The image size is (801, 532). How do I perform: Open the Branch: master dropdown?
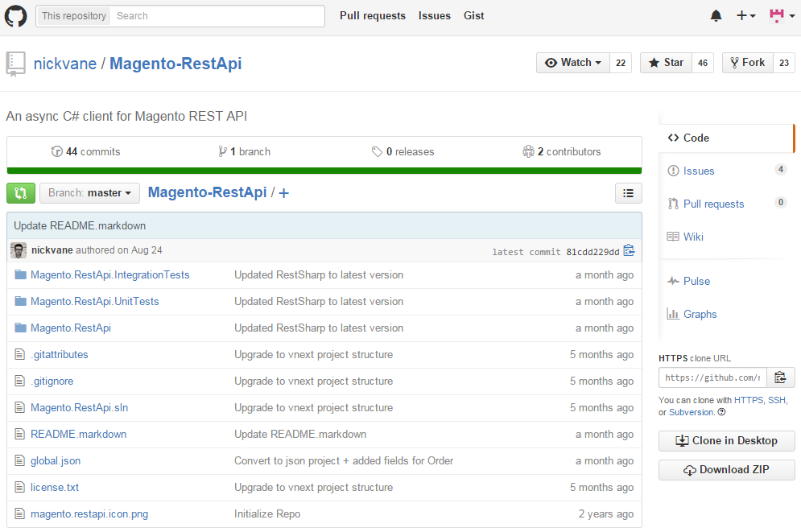pyautogui.click(x=90, y=193)
